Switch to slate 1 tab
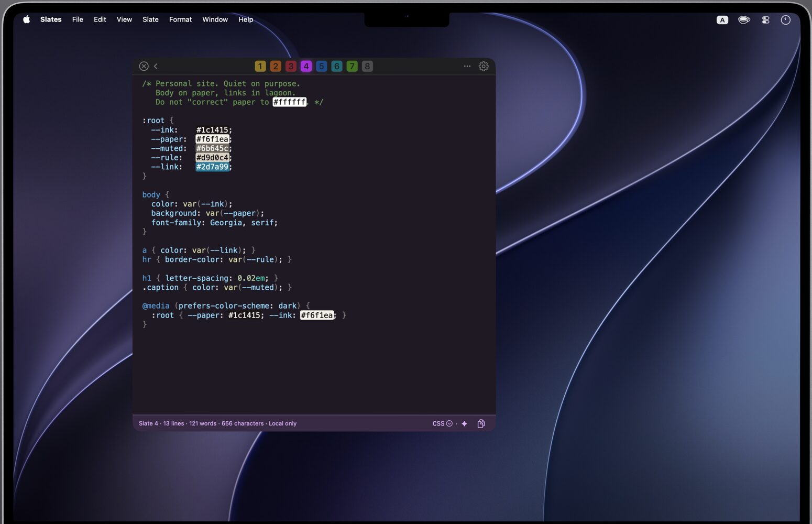 click(x=260, y=66)
